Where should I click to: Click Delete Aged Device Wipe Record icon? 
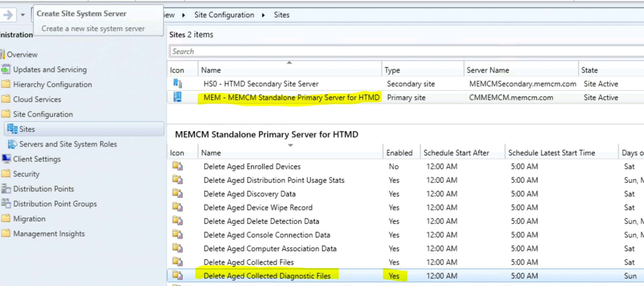tap(178, 207)
